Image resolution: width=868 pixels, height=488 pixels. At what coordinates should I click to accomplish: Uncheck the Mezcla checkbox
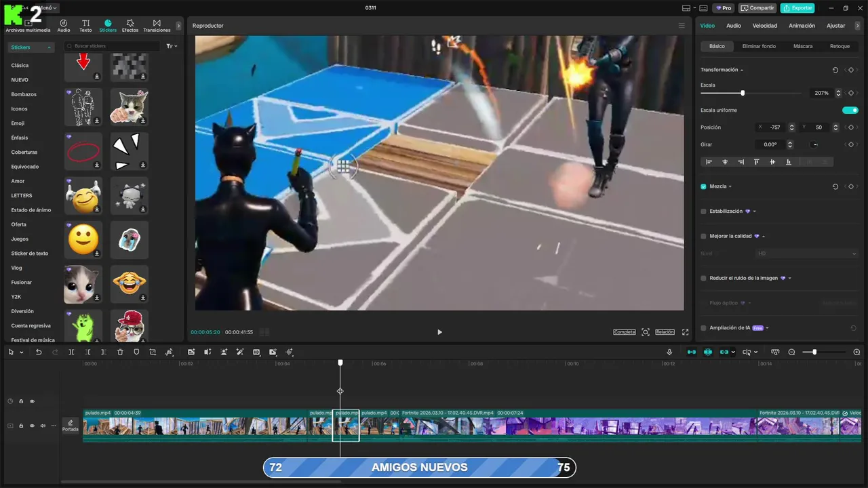(x=703, y=186)
